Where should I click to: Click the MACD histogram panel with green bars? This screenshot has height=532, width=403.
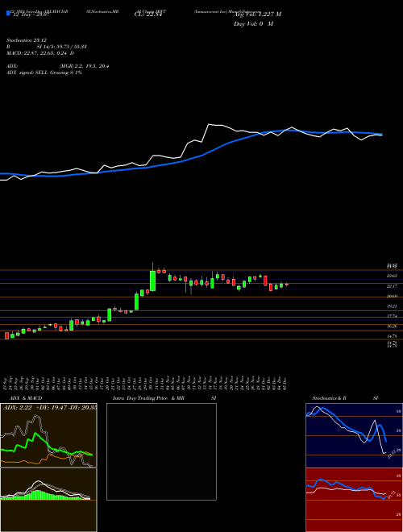tap(48, 500)
